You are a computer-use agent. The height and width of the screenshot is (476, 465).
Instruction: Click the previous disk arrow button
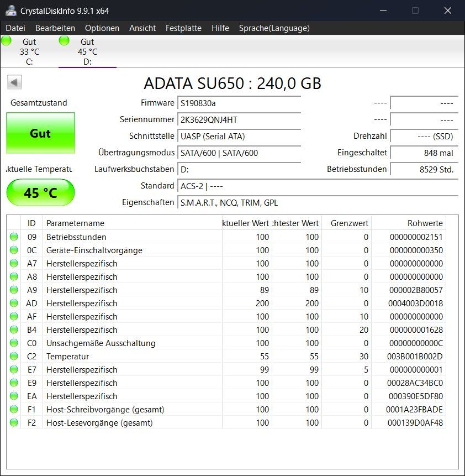click(14, 82)
